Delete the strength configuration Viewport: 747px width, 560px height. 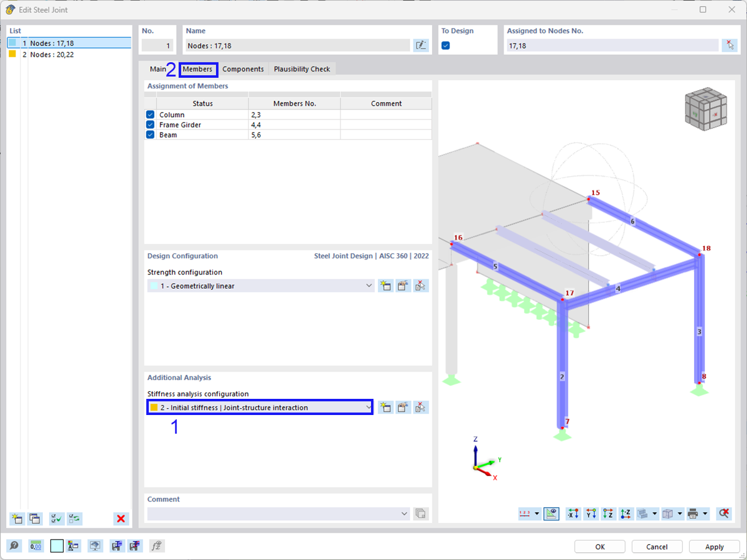pos(421,286)
